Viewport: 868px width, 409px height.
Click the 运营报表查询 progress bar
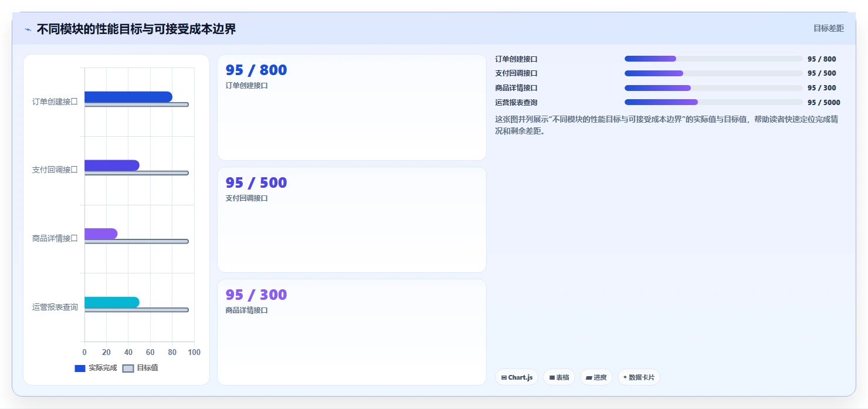(714, 102)
